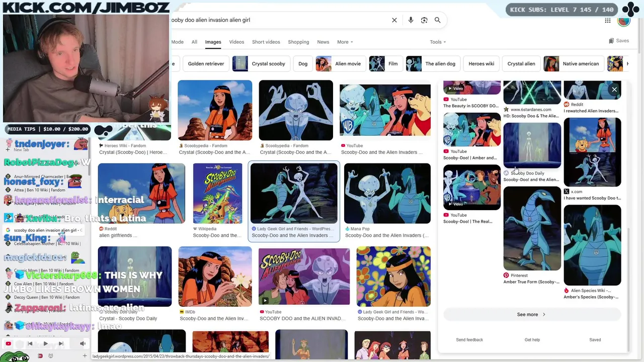Open the Google apps grid icon
644x362 pixels.
point(608,20)
